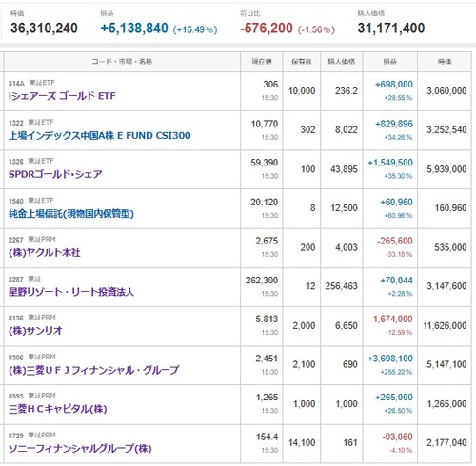
Task: Click current price 1,265
Action: (267, 398)
